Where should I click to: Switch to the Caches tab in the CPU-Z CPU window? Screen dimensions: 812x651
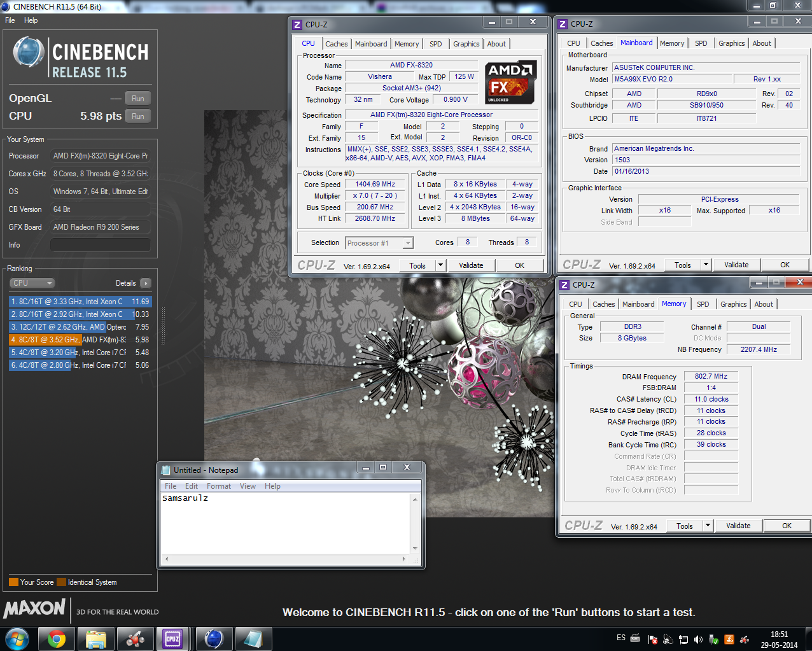[x=337, y=44]
